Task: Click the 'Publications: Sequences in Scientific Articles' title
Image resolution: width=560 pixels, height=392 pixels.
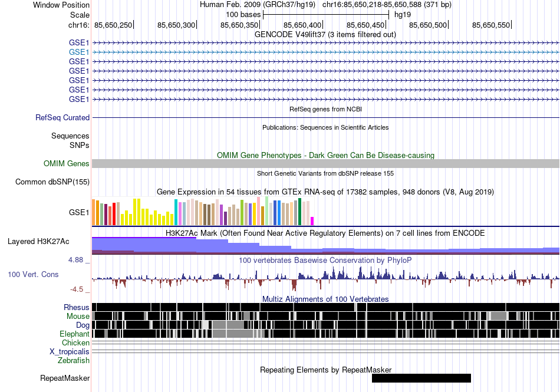Action: [325, 127]
